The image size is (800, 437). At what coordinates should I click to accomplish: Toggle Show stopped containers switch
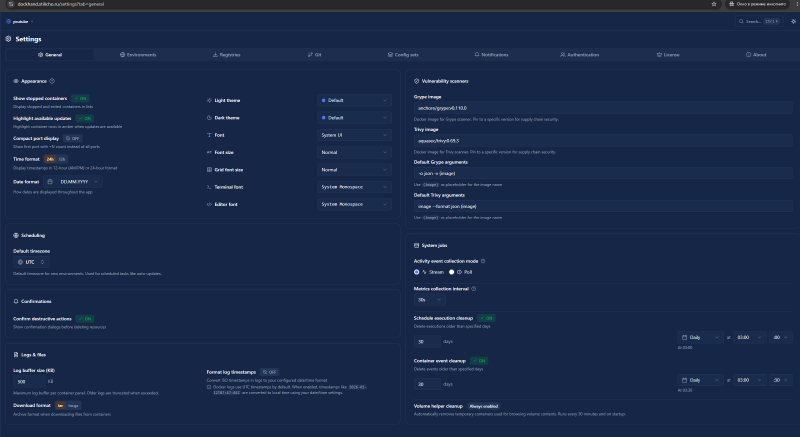pos(80,98)
